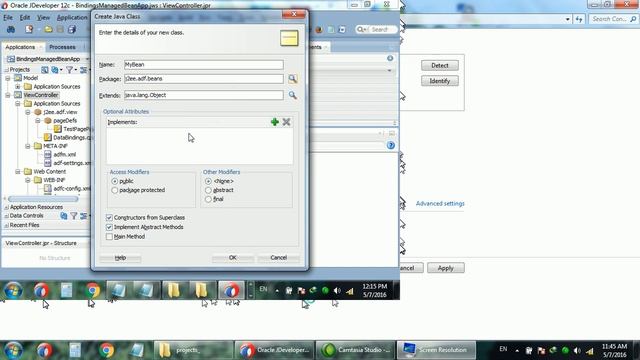Select the public access modifier
Image resolution: width=640 pixels, height=360 pixels.
click(115, 181)
